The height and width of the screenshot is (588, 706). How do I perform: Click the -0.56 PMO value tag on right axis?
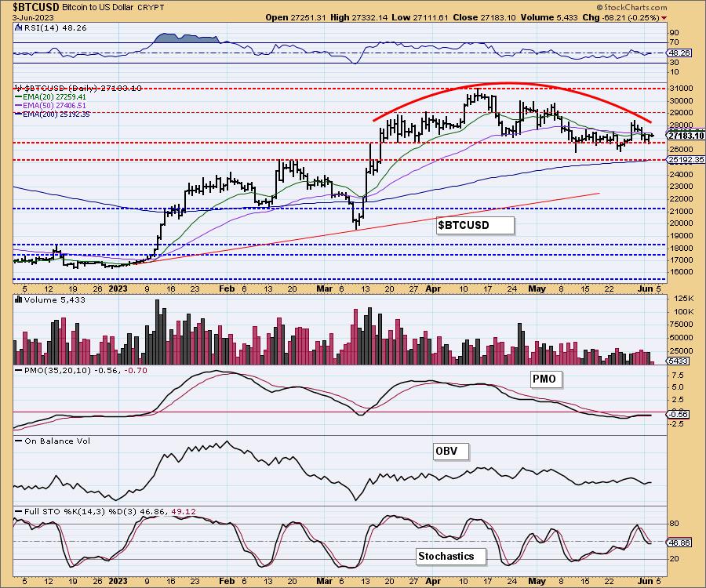678,415
